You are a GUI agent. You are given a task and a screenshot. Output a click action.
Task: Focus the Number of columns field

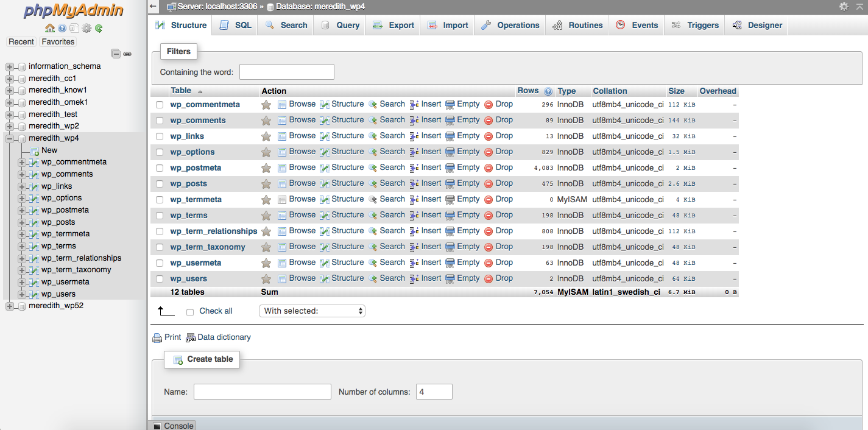point(434,392)
